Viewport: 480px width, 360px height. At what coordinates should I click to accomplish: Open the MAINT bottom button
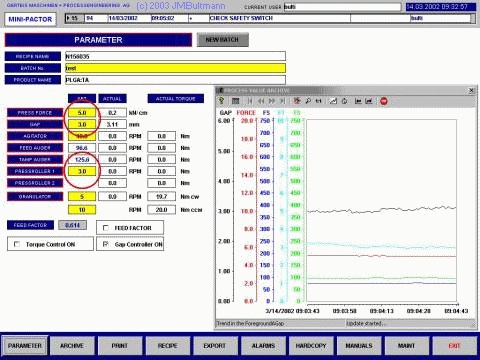tap(407, 346)
